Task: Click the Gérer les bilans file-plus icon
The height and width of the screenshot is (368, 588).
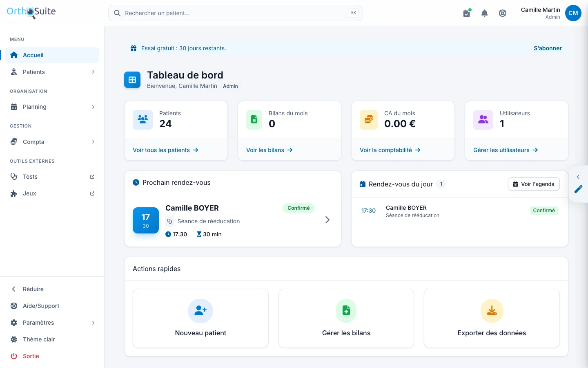Action: click(x=346, y=311)
